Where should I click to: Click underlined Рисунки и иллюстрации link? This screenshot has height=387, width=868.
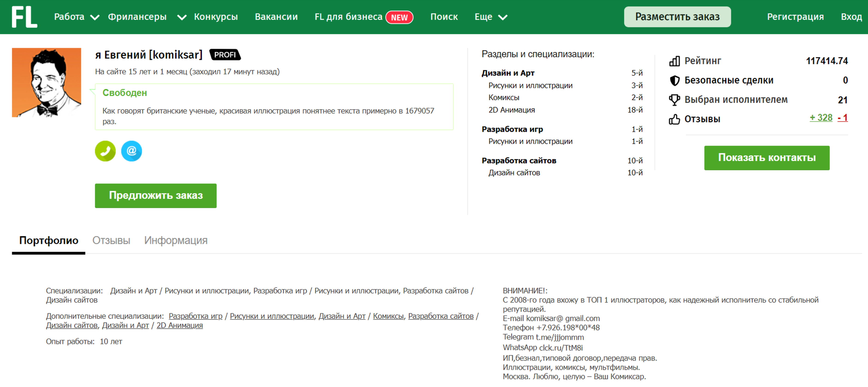pyautogui.click(x=272, y=316)
